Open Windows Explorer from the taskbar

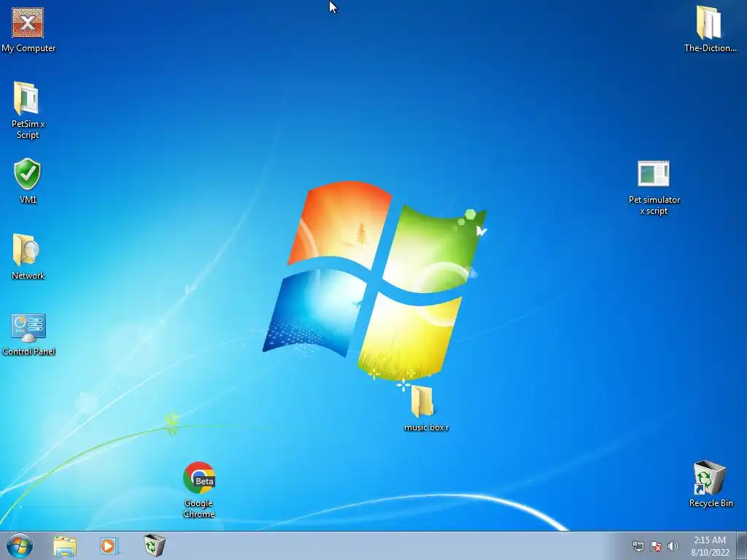pos(65,546)
